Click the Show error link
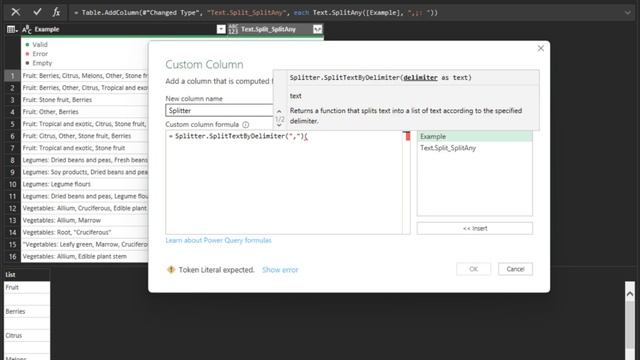The height and width of the screenshot is (360, 640). pos(280,270)
